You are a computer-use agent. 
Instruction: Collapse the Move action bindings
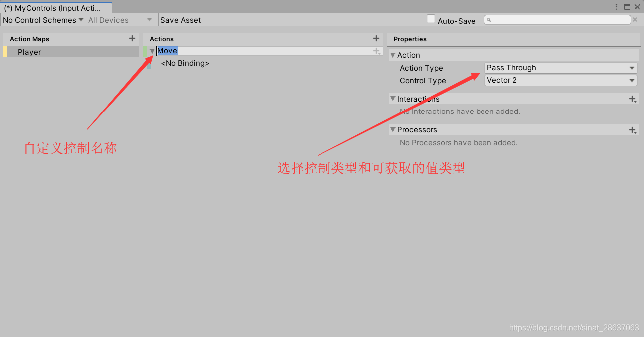[152, 50]
